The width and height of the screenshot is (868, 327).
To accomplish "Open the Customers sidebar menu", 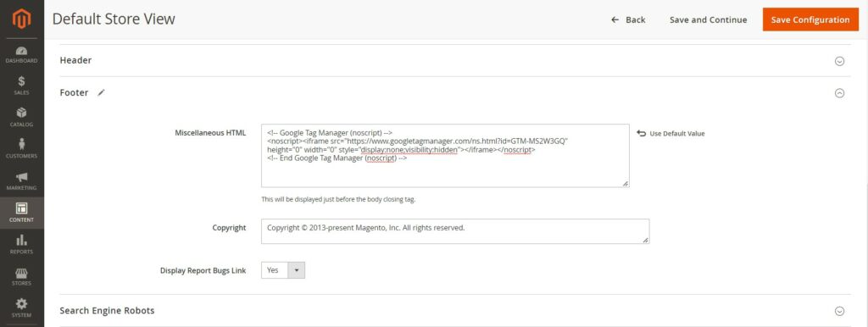I will (x=21, y=149).
